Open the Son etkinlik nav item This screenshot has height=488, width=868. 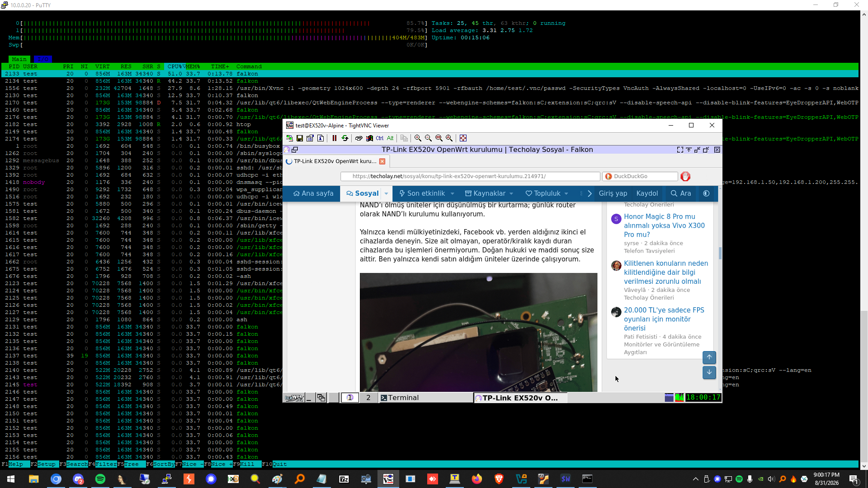pyautogui.click(x=422, y=193)
